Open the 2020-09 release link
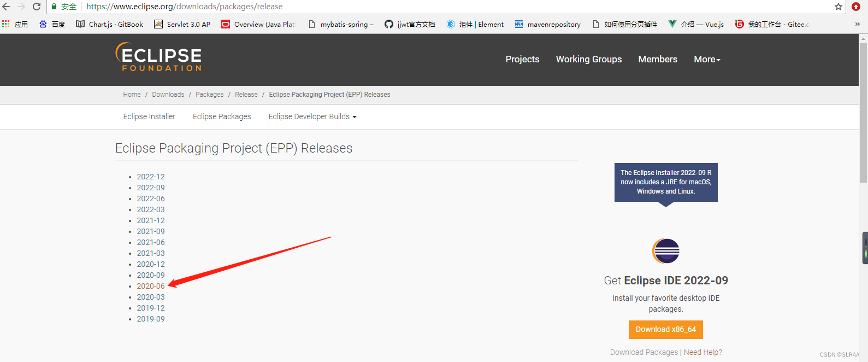868x362 pixels. tap(151, 275)
